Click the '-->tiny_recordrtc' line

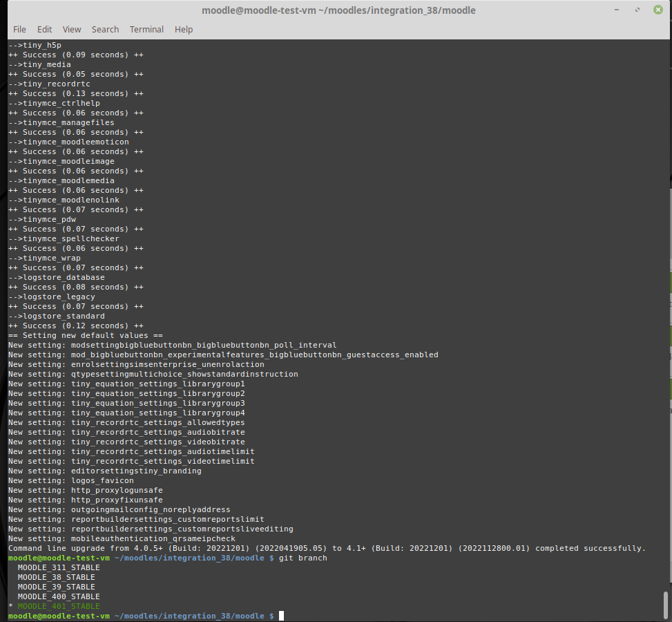(x=49, y=84)
